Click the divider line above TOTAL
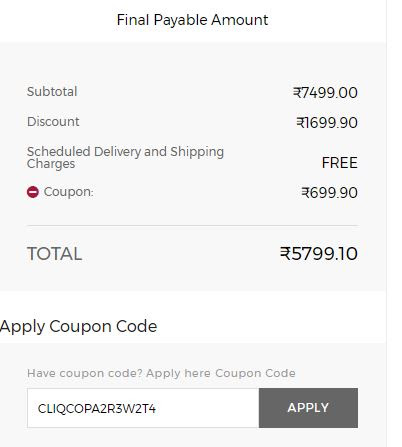The height and width of the screenshot is (447, 402). click(192, 226)
